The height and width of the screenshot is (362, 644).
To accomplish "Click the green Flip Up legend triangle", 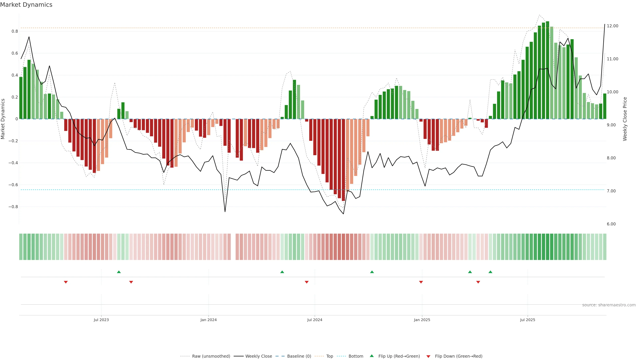I will point(372,356).
